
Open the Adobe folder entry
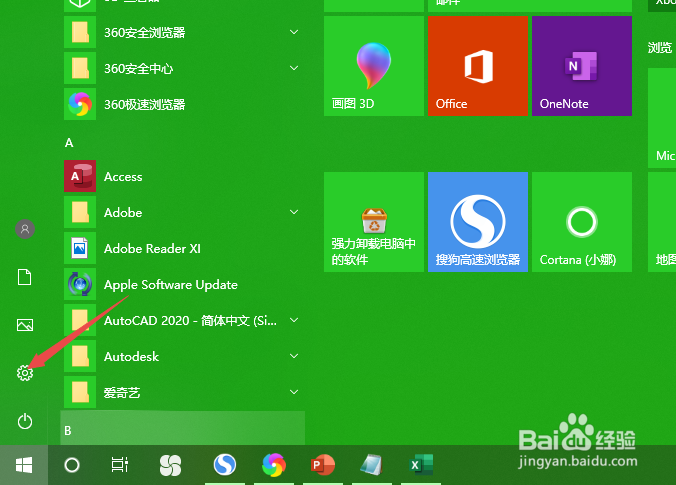(184, 212)
